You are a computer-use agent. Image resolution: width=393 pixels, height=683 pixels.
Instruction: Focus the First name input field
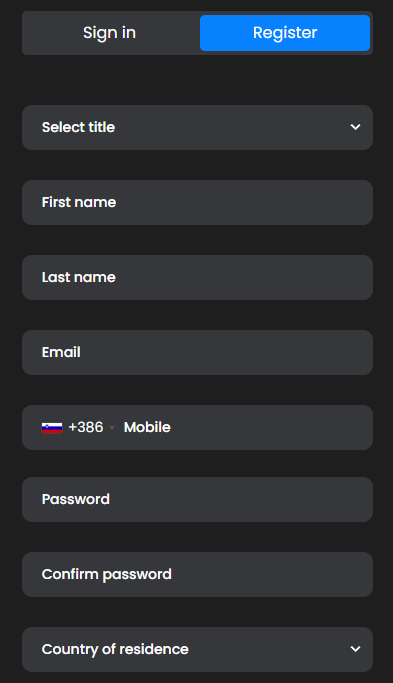point(197,203)
